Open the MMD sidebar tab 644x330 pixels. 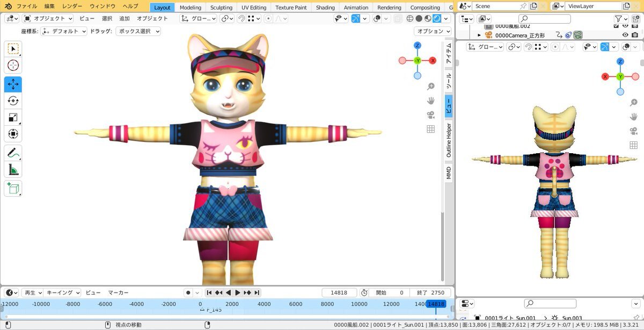[x=449, y=173]
